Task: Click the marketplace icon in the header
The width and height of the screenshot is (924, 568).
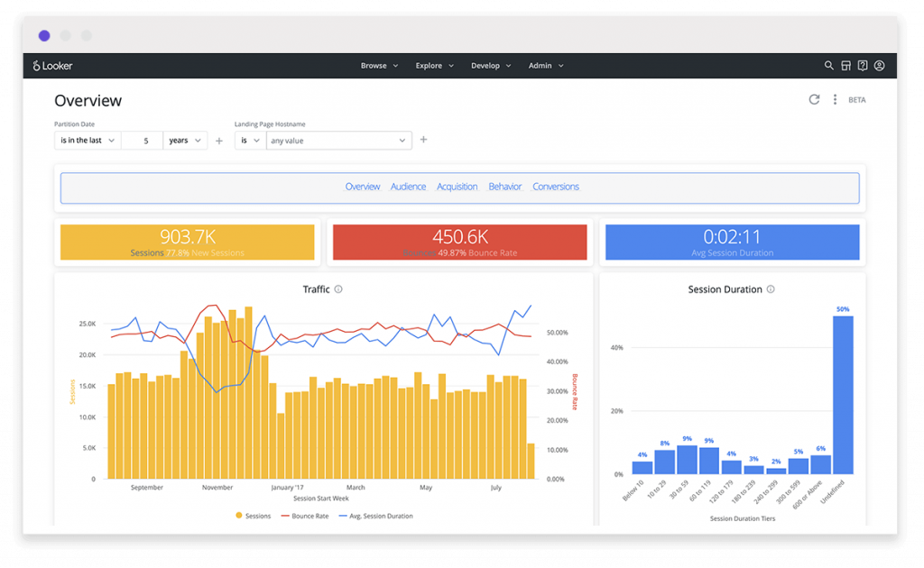Action: click(845, 65)
